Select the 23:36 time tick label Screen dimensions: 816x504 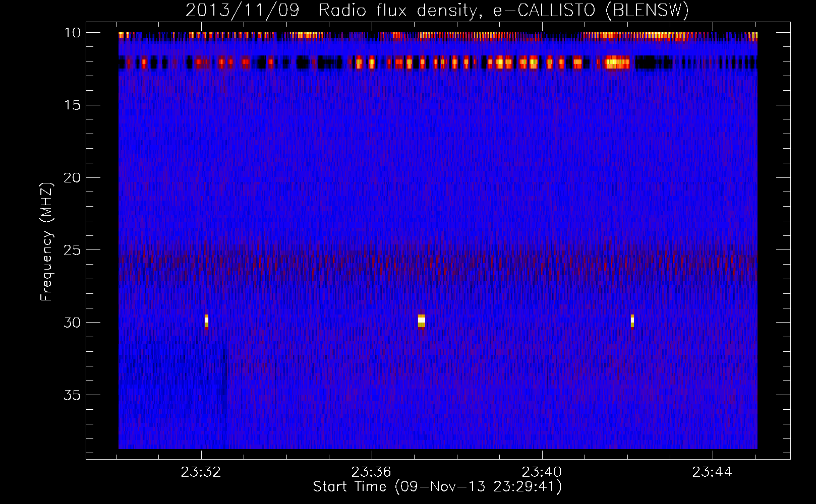point(372,472)
